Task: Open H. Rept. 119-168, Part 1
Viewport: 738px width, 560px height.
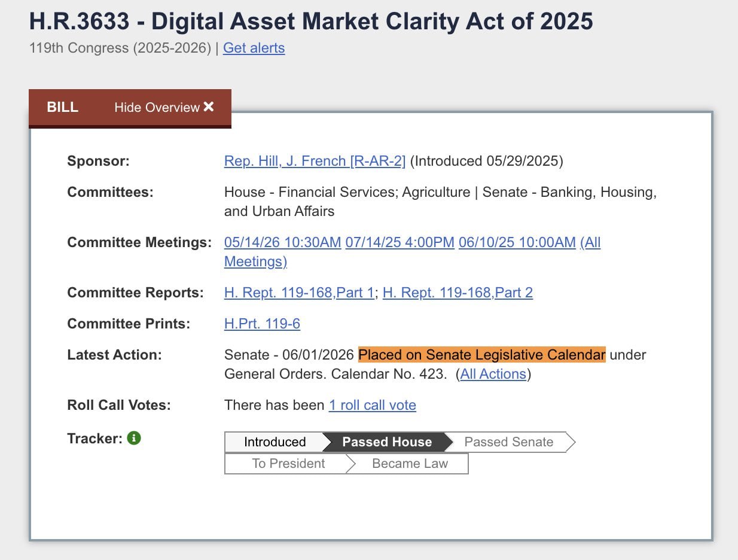Action: click(299, 293)
